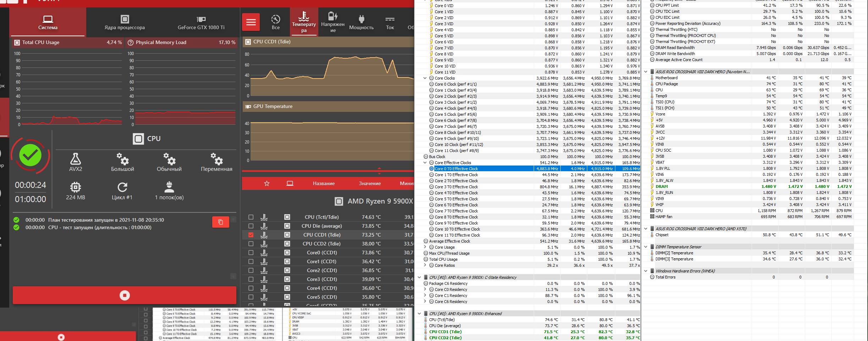Open the OCCT hamburger menu button

coord(251,22)
